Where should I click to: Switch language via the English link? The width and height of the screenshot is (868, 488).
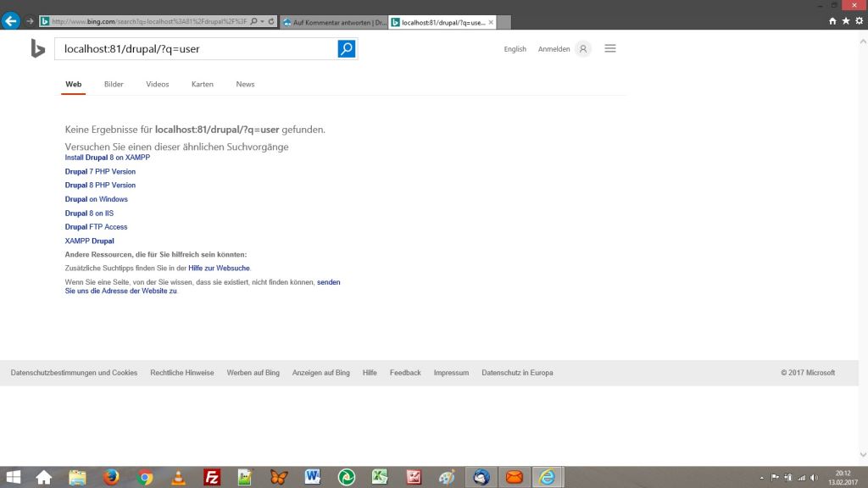(515, 50)
